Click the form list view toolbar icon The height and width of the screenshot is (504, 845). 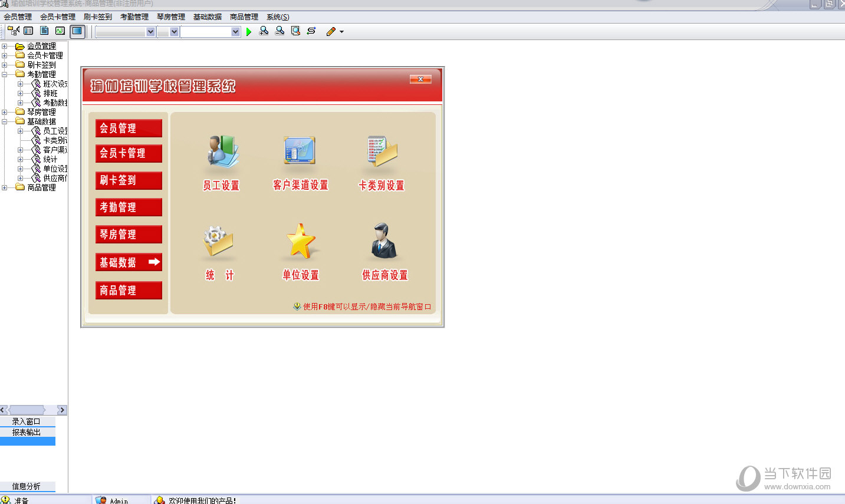28,31
